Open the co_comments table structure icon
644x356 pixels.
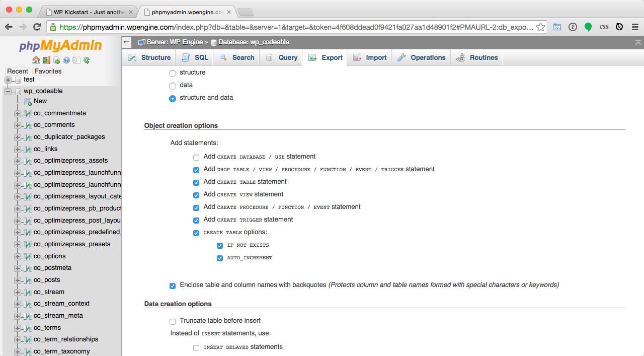[28, 125]
